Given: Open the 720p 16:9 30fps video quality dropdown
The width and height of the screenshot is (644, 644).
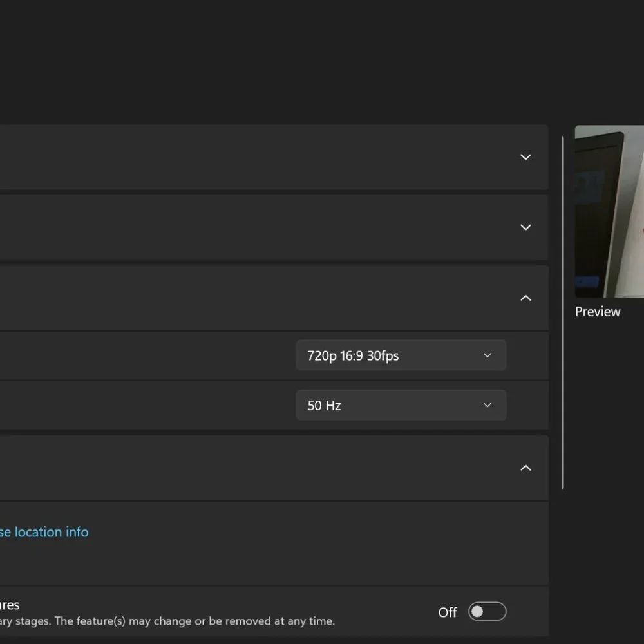Looking at the screenshot, I should coord(401,355).
